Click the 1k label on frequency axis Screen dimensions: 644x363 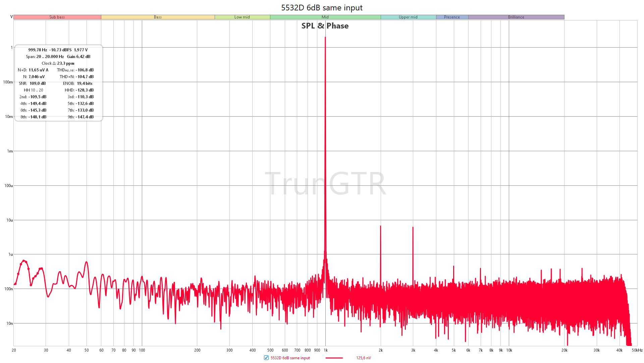326,350
